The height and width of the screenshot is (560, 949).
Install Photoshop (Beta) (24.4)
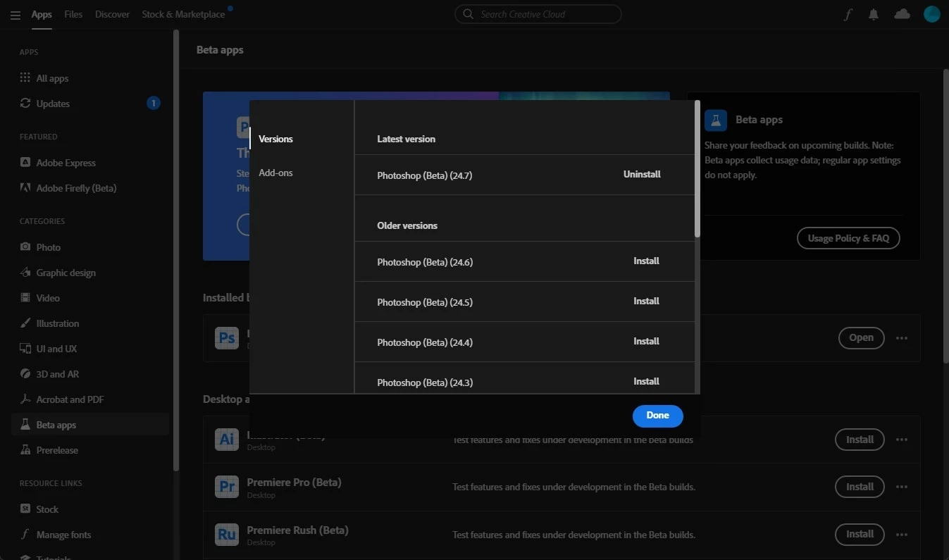(646, 341)
